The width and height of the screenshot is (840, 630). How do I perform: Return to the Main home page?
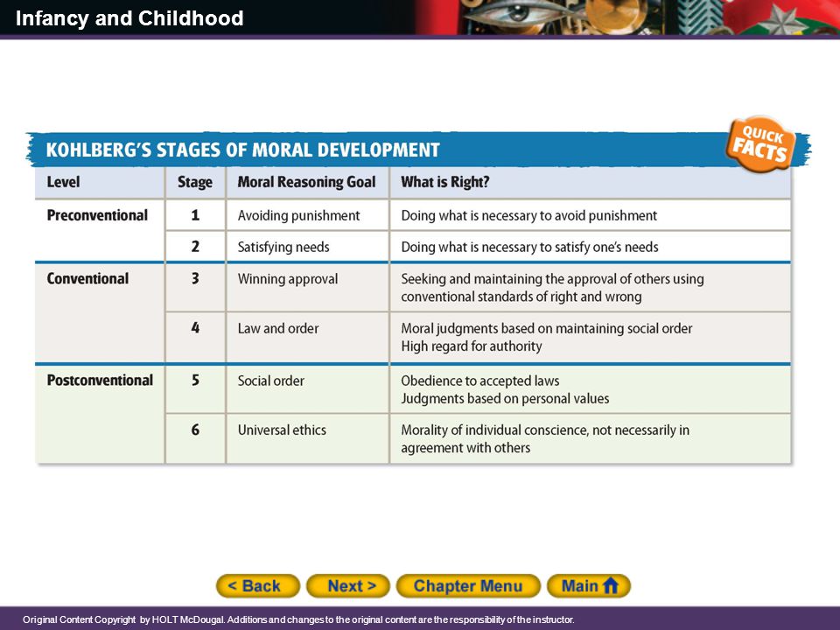(x=589, y=585)
